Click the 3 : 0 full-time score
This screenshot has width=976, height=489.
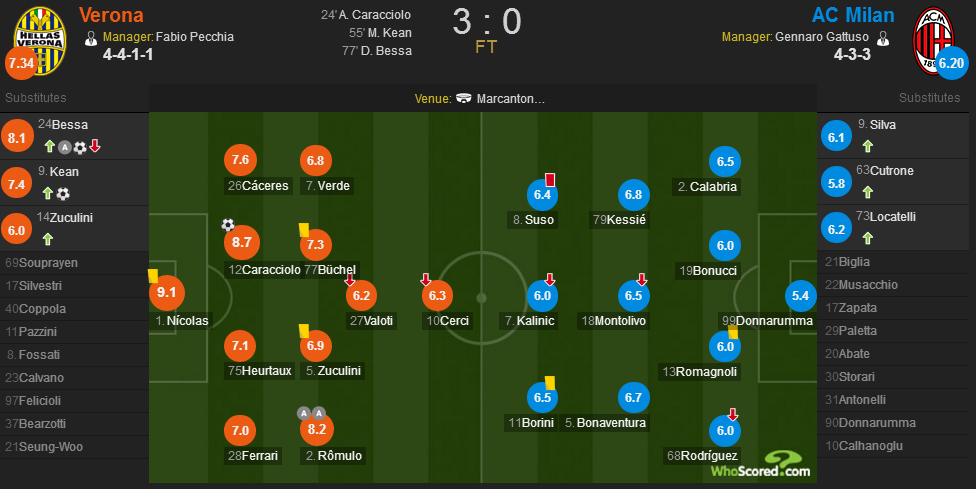click(x=487, y=22)
